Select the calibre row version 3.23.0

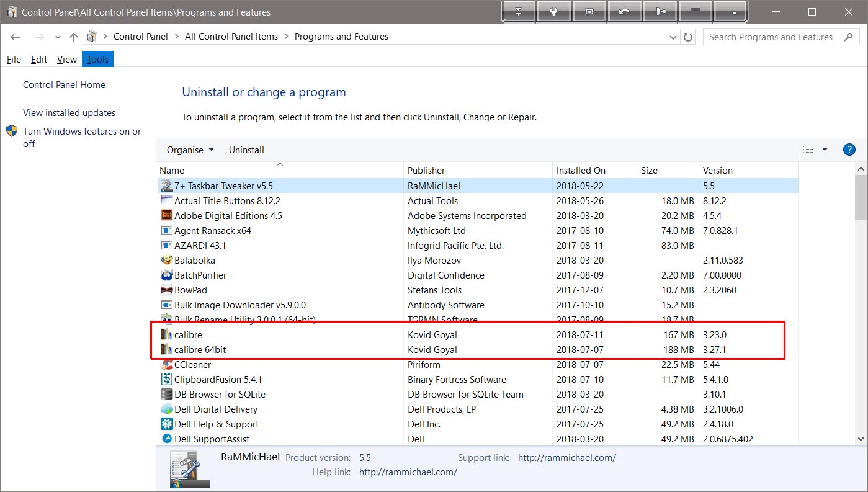[477, 334]
